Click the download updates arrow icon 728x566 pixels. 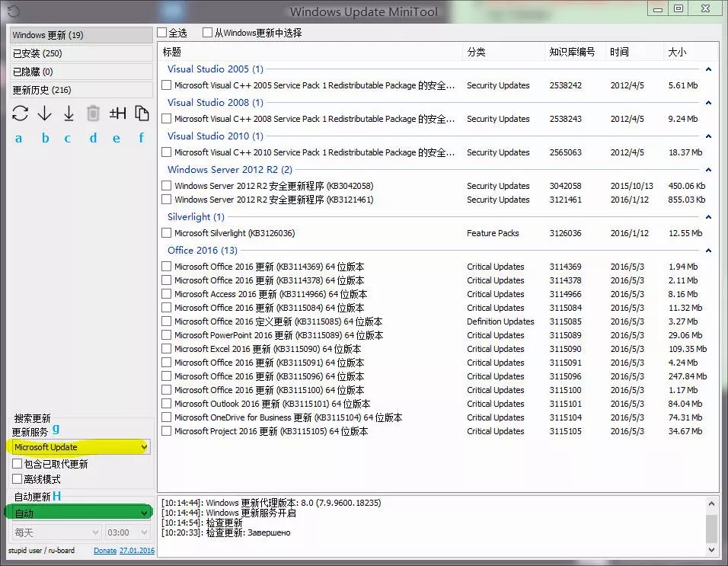tap(45, 114)
